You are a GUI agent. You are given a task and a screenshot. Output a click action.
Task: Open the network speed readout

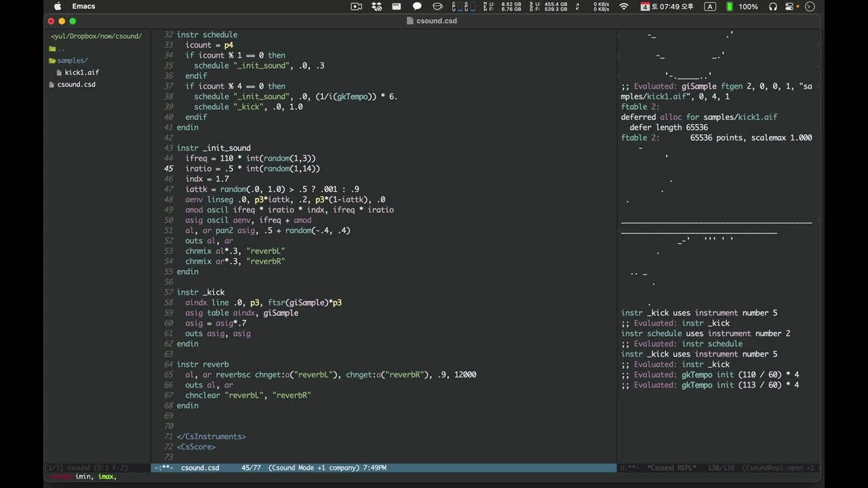click(601, 7)
